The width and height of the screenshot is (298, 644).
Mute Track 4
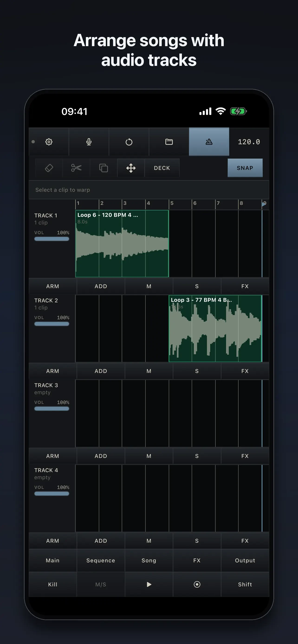click(x=149, y=541)
